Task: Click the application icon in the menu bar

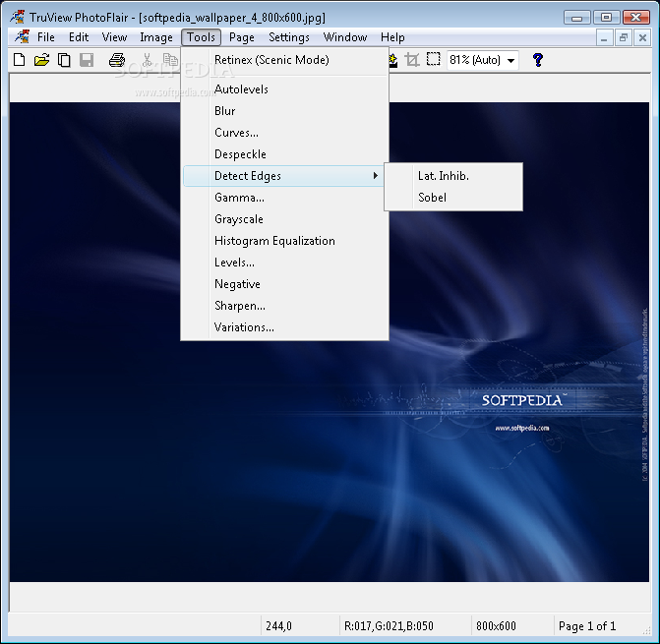Action: click(23, 37)
